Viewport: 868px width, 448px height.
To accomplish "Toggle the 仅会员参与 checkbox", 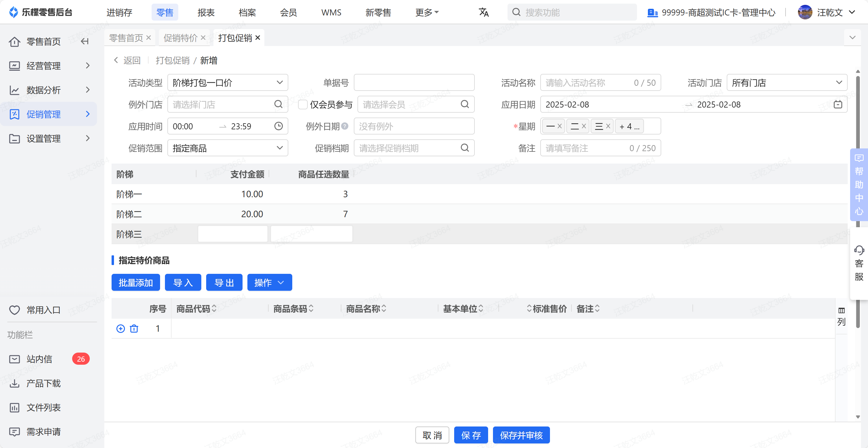I will point(303,104).
